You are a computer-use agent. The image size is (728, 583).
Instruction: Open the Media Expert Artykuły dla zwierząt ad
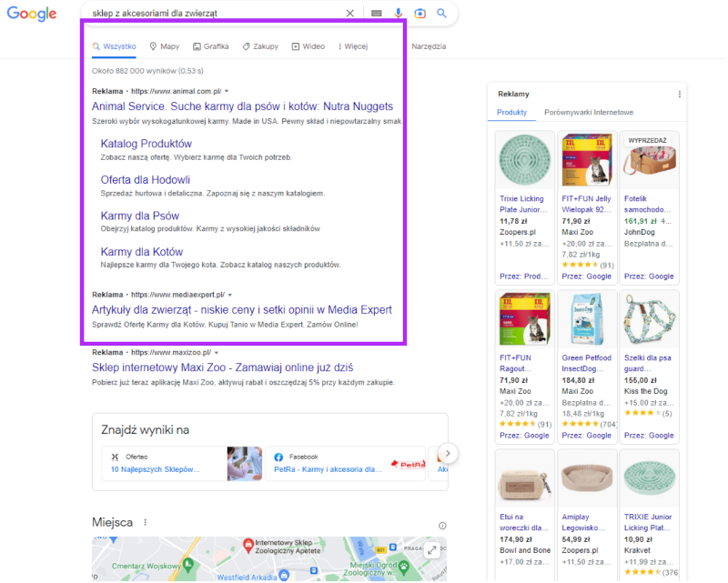[x=242, y=309]
